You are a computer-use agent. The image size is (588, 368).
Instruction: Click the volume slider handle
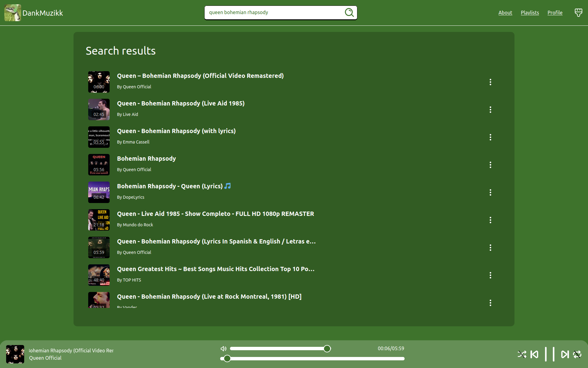click(327, 349)
